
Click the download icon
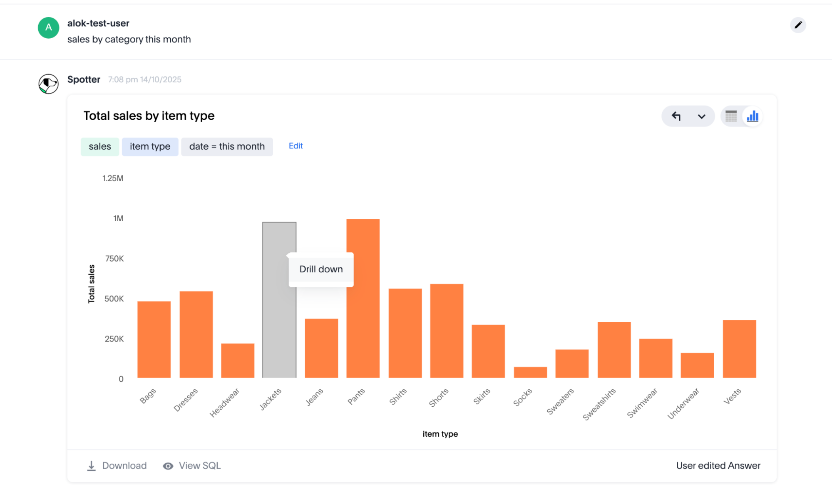(x=91, y=465)
